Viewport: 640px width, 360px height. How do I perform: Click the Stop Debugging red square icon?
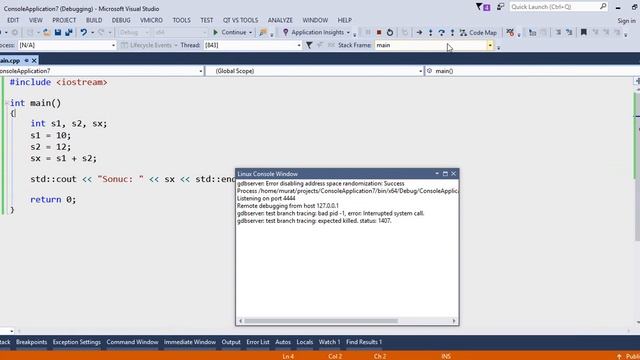(x=379, y=32)
